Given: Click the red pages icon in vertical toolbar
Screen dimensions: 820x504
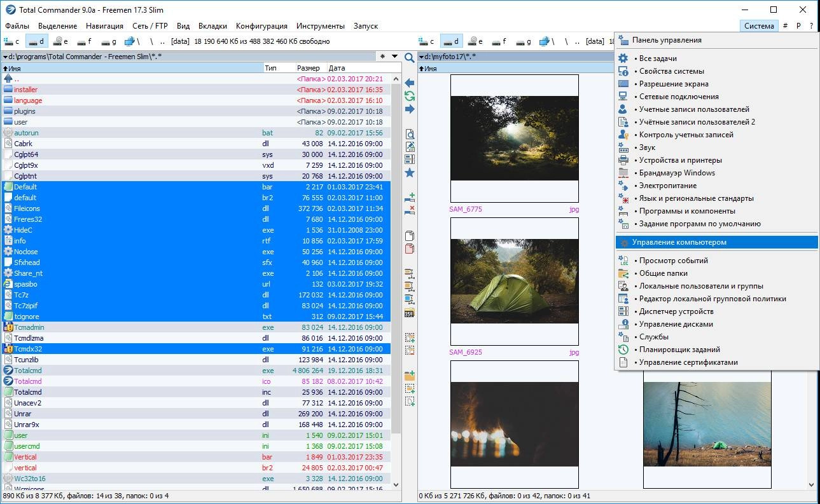Looking at the screenshot, I should (x=410, y=249).
